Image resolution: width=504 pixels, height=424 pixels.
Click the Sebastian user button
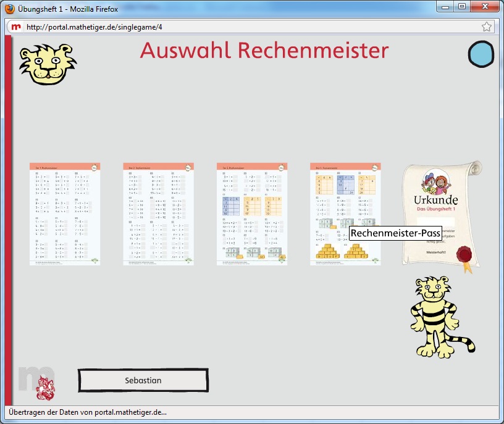point(143,380)
